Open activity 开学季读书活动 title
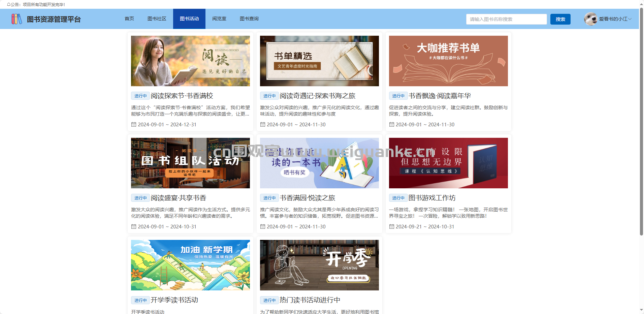 (x=174, y=300)
